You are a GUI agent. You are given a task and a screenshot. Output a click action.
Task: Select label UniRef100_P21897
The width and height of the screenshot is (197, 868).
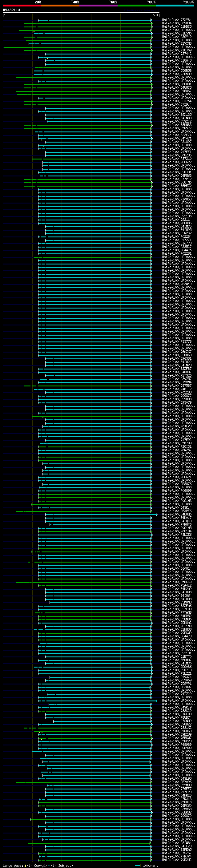click(177, 142)
